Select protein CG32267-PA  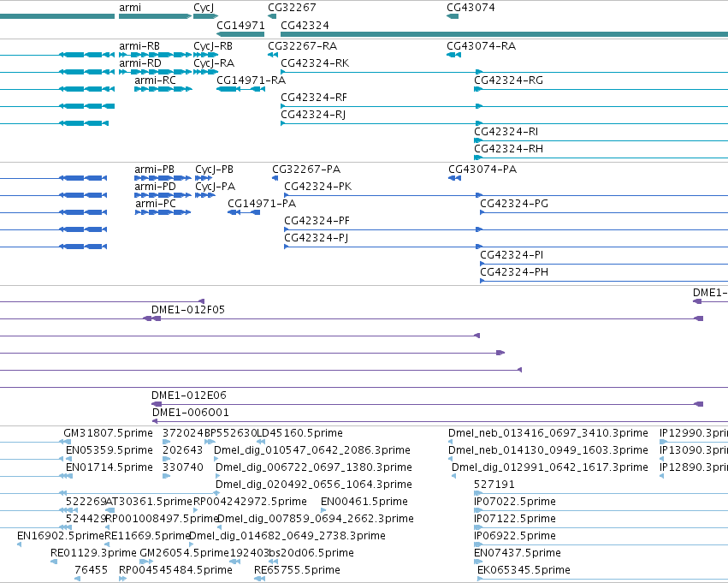coord(306,170)
